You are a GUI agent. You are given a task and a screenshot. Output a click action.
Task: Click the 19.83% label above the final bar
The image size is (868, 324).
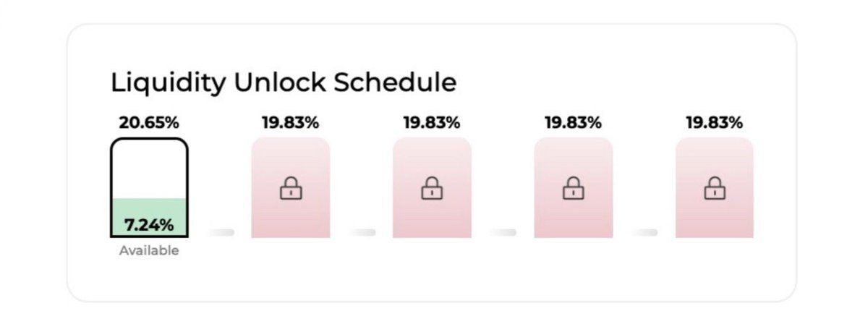click(x=715, y=122)
